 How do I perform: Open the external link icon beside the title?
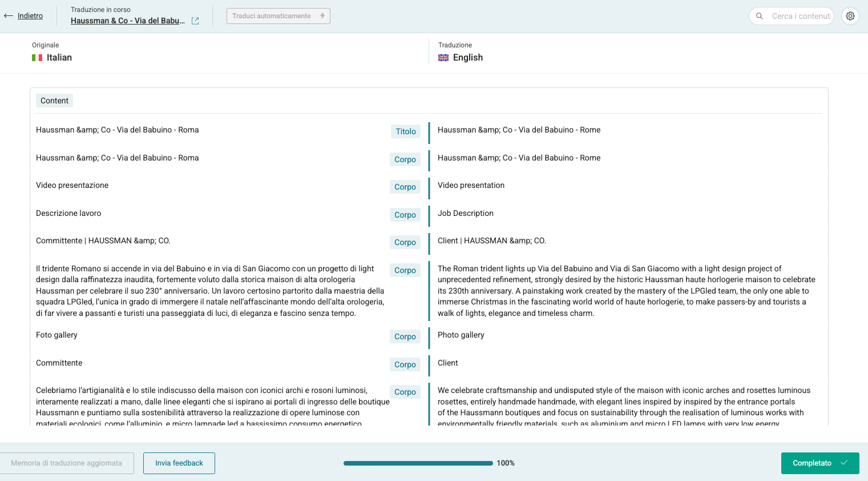195,21
